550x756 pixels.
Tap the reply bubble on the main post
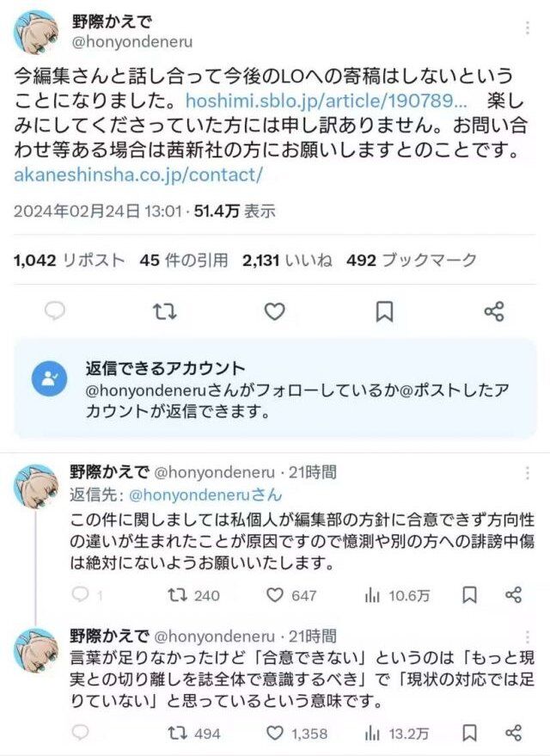[x=55, y=311]
